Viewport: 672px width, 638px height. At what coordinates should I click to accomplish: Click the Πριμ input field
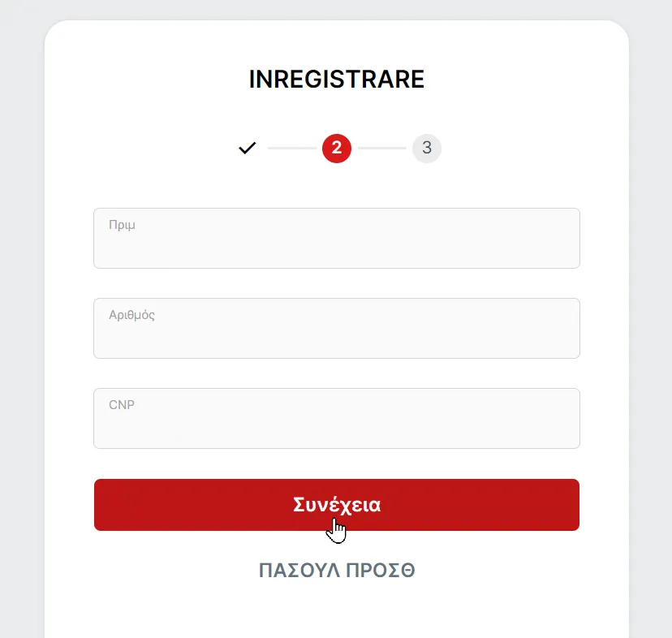337,238
